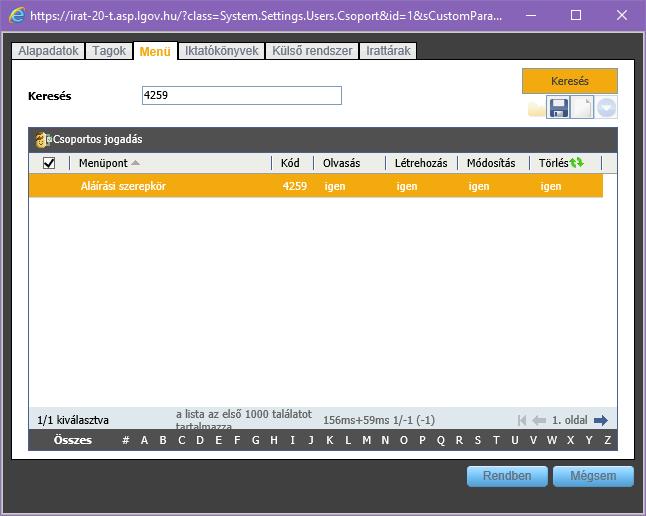646x516 pixels.
Task: Click the 4259 code cell in row
Action: tap(295, 186)
